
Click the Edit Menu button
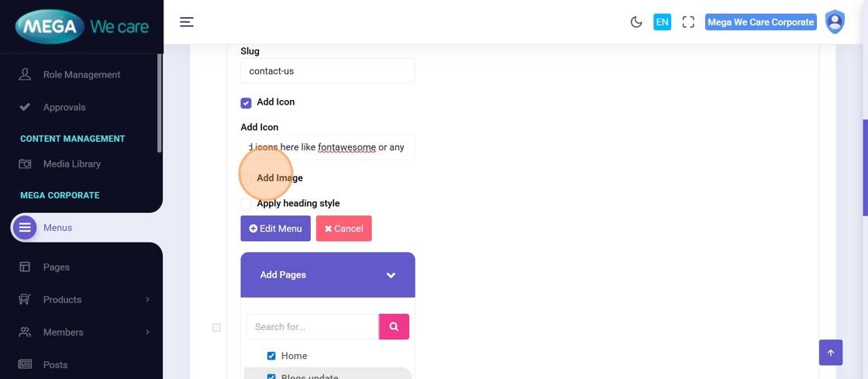(x=275, y=229)
